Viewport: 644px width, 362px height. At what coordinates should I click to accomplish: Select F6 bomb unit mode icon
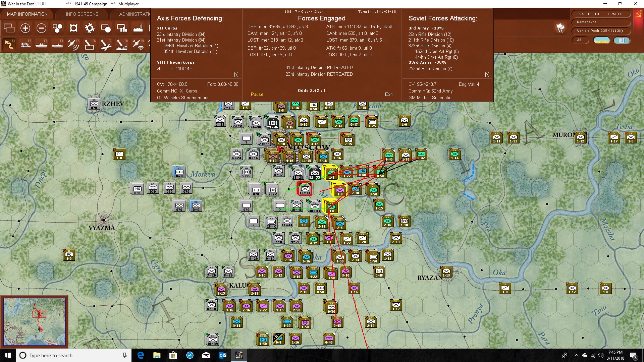(x=90, y=44)
